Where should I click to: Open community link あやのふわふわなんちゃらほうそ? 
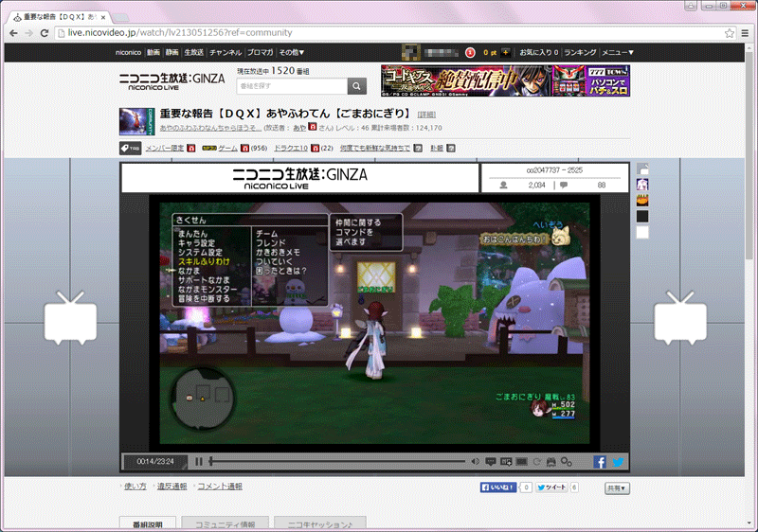point(210,128)
